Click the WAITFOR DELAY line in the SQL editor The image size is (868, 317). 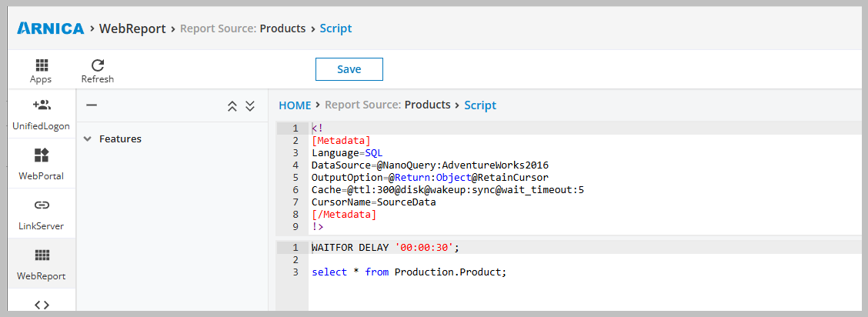tap(386, 247)
